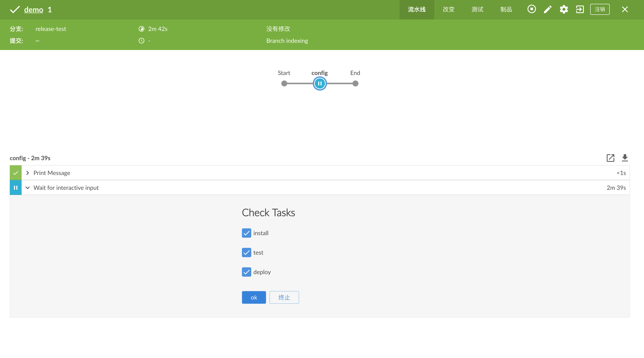Toggle the deploy checkbox
The height and width of the screenshot is (358, 644).
tap(246, 272)
